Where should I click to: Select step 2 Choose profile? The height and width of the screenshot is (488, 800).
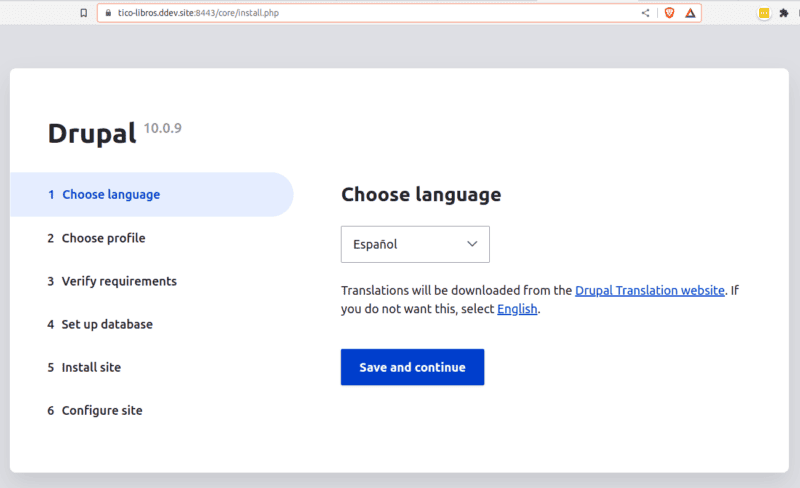pos(96,238)
